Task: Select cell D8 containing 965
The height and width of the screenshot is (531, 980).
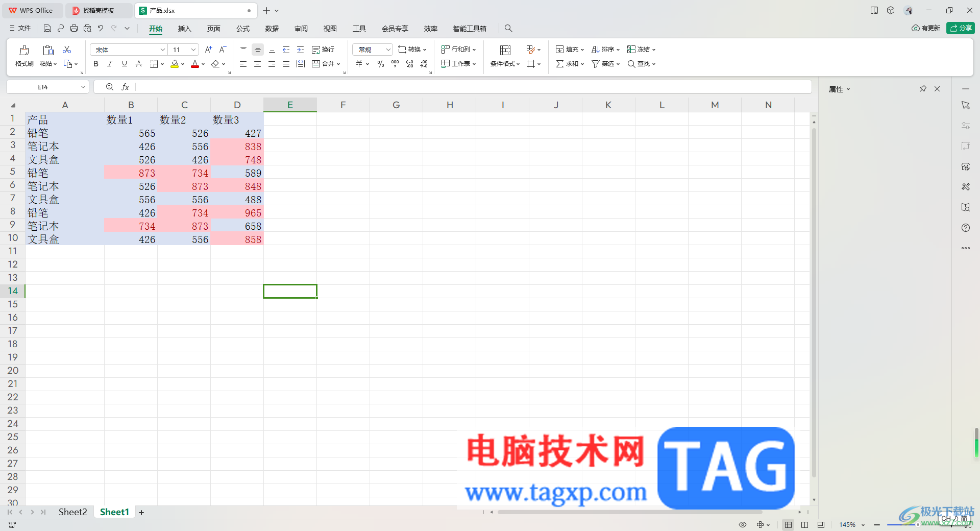Action: click(x=237, y=213)
